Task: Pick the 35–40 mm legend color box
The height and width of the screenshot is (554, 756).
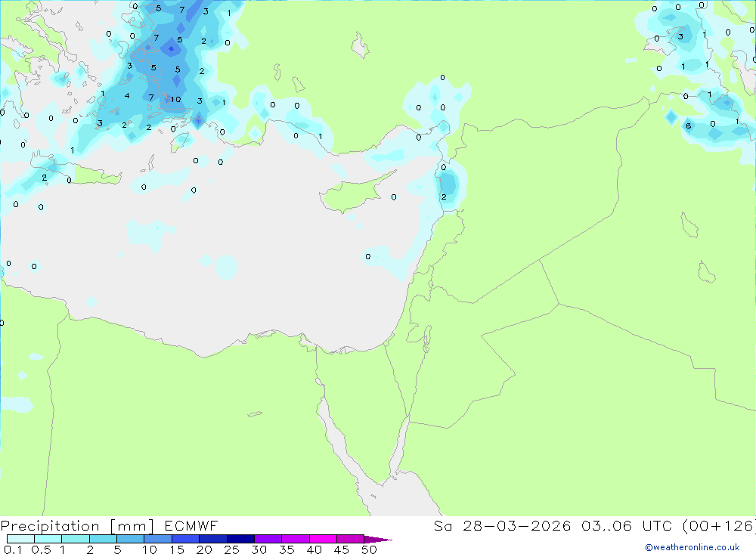Action: (296, 539)
